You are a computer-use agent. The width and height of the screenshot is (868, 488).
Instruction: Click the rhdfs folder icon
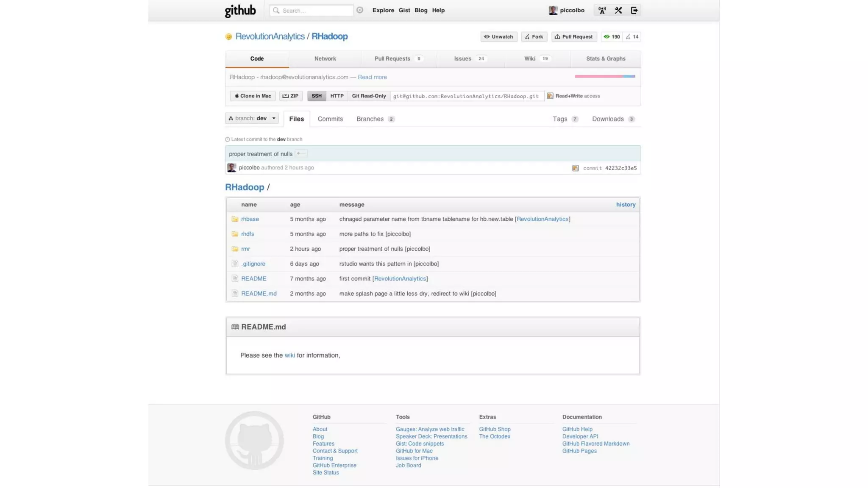pos(235,234)
